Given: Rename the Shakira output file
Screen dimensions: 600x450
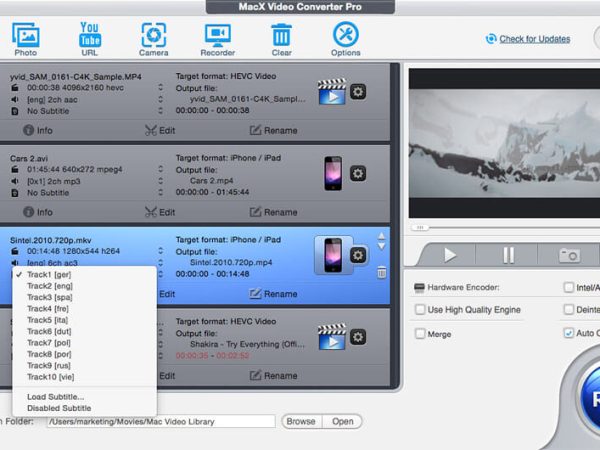Looking at the screenshot, I should pyautogui.click(x=273, y=376).
